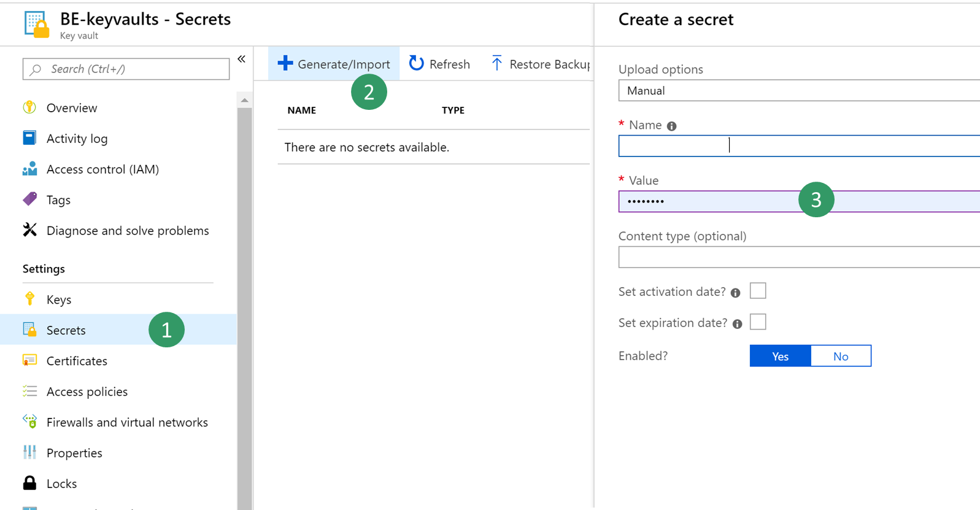Click the Generate/Import button
This screenshot has height=510, width=980.
(x=334, y=63)
